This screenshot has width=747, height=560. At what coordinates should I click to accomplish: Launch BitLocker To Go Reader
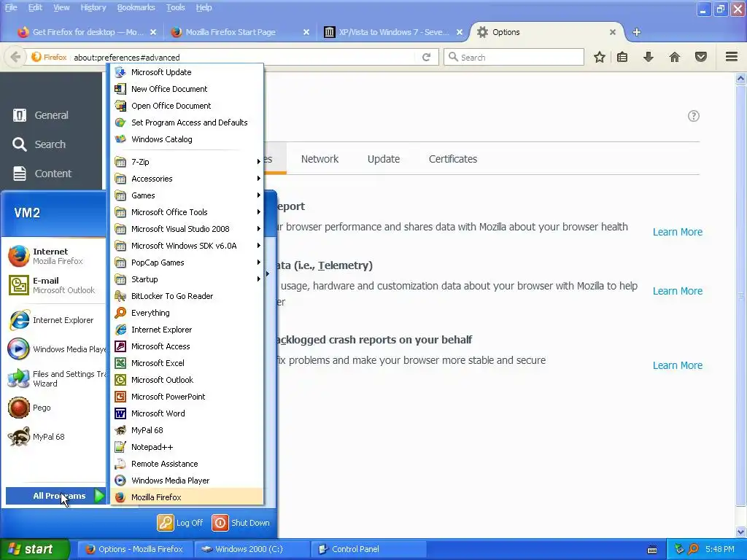pyautogui.click(x=187, y=296)
